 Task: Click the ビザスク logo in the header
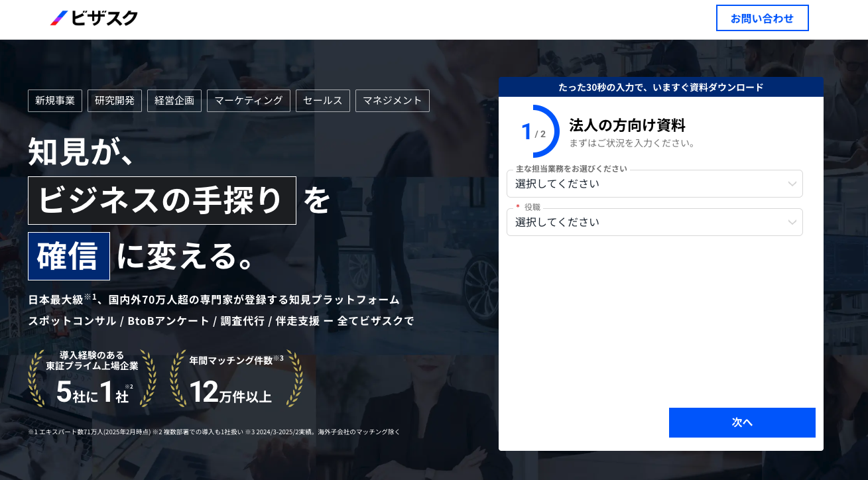[94, 18]
